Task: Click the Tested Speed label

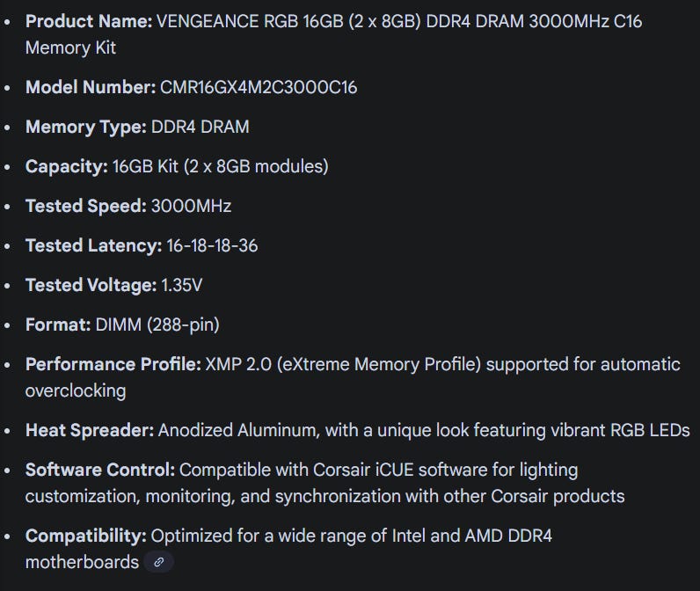Action: pos(85,206)
